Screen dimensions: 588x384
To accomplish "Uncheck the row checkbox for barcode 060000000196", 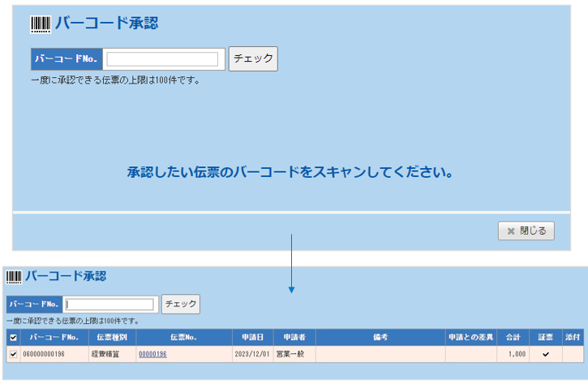I will coord(13,354).
